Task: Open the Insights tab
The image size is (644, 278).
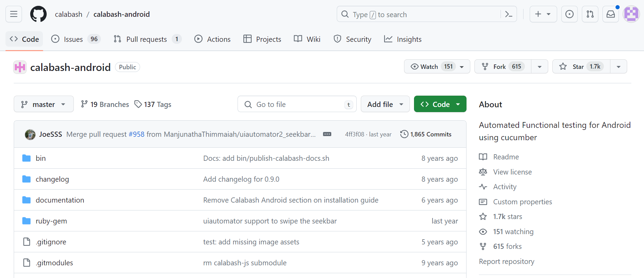Action: click(403, 39)
